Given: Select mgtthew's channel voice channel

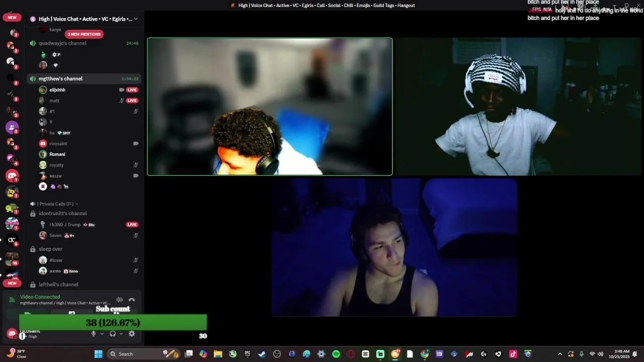Looking at the screenshot, I should coord(84,79).
